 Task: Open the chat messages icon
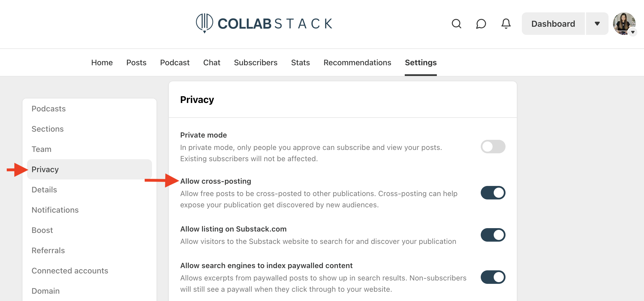481,24
